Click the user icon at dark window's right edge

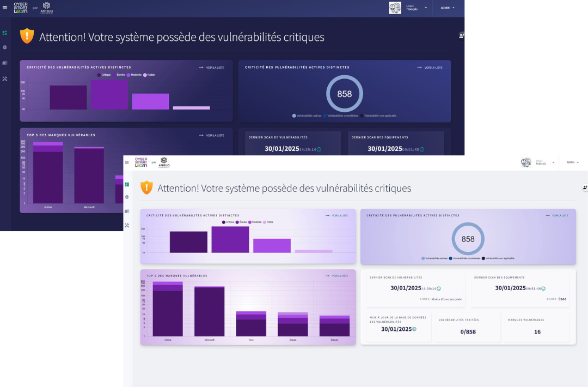click(x=462, y=35)
